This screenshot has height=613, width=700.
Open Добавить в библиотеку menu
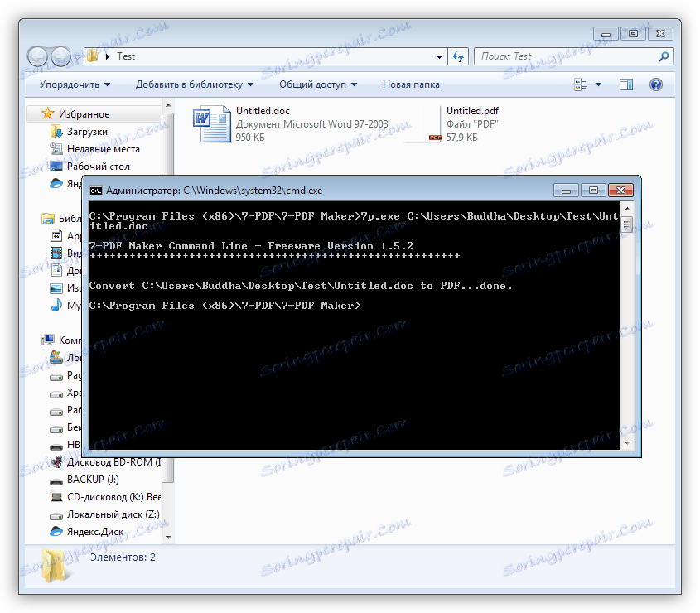pyautogui.click(x=194, y=84)
